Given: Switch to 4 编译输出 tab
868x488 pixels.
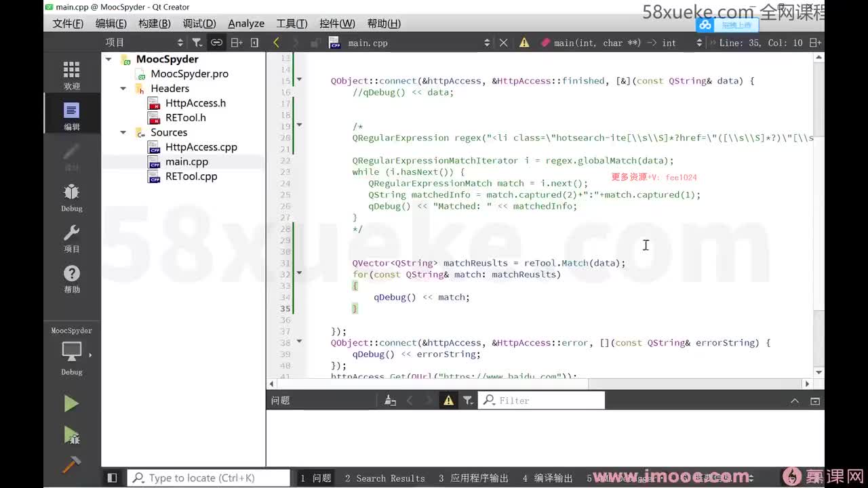Looking at the screenshot, I should coord(548,478).
